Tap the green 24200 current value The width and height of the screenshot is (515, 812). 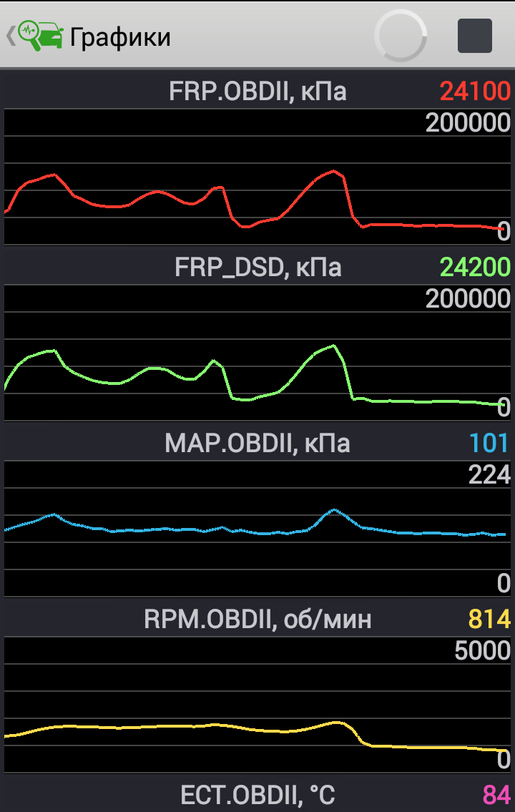click(475, 268)
